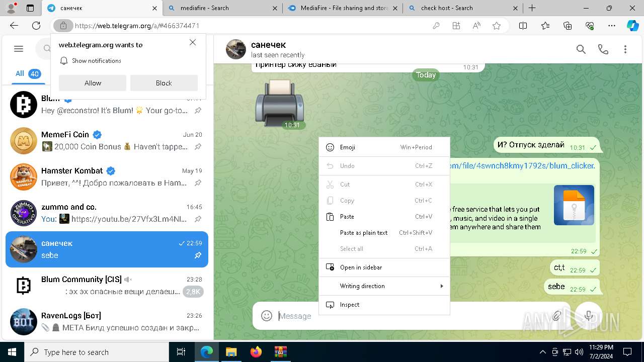Open the mediafire blum_clicker link

[x=522, y=165]
